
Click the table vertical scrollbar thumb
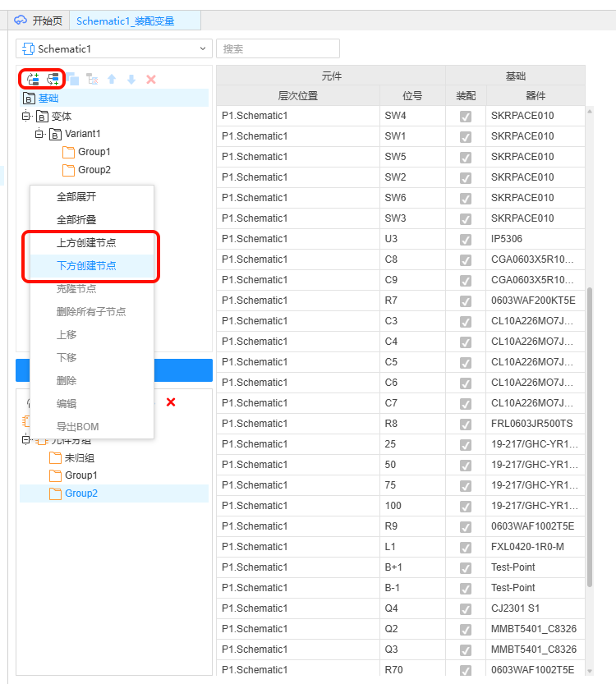tap(590, 437)
